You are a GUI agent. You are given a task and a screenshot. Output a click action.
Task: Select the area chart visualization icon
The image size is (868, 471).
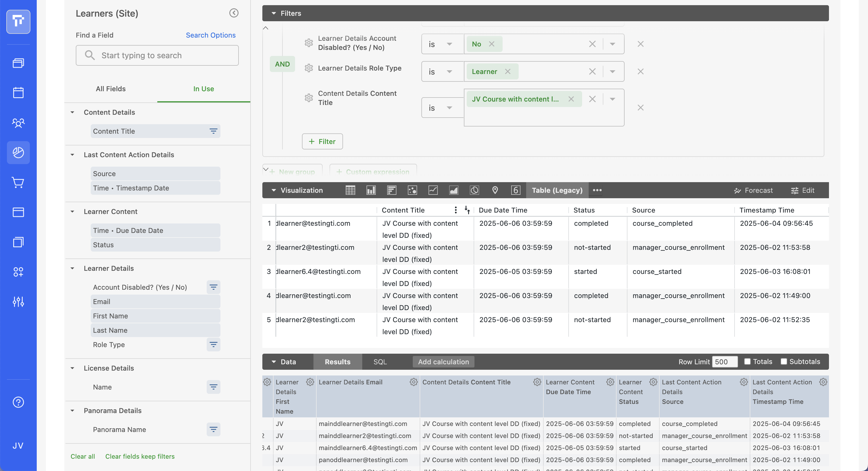click(x=454, y=190)
